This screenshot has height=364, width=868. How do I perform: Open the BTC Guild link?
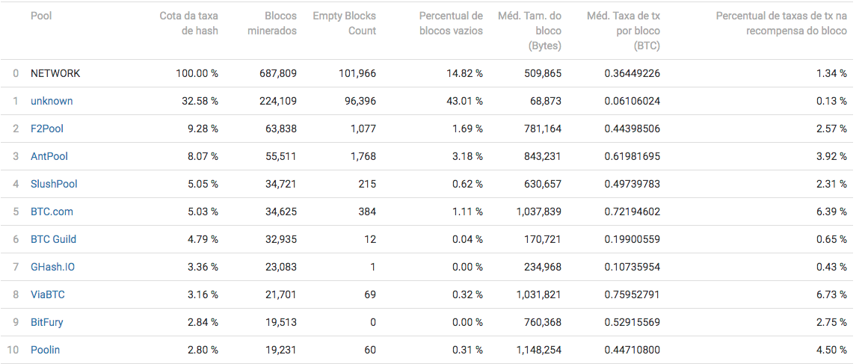54,239
